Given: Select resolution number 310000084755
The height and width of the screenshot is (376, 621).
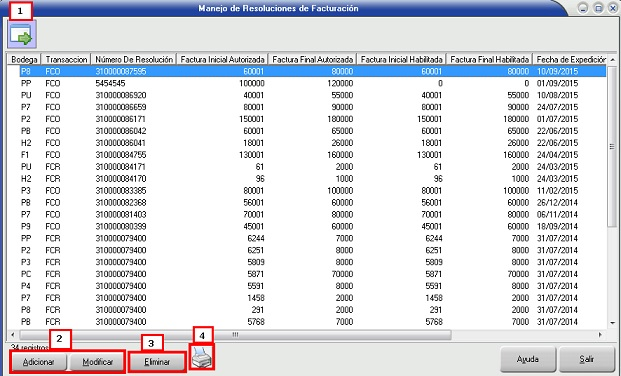Looking at the screenshot, I should (121, 155).
